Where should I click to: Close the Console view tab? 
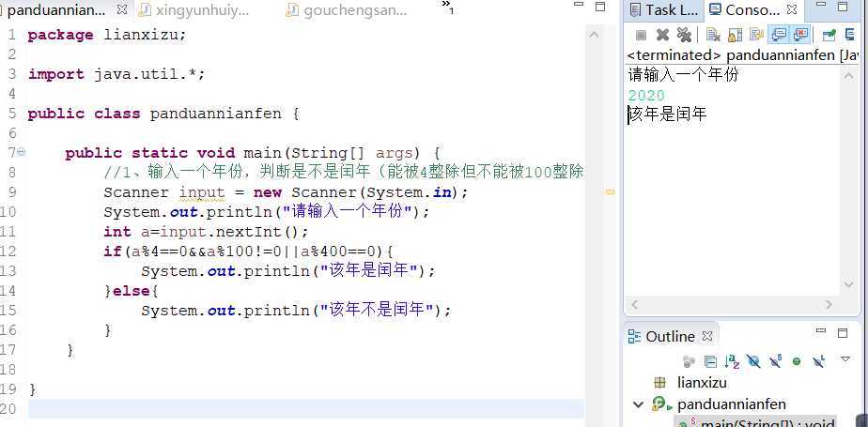tap(792, 9)
